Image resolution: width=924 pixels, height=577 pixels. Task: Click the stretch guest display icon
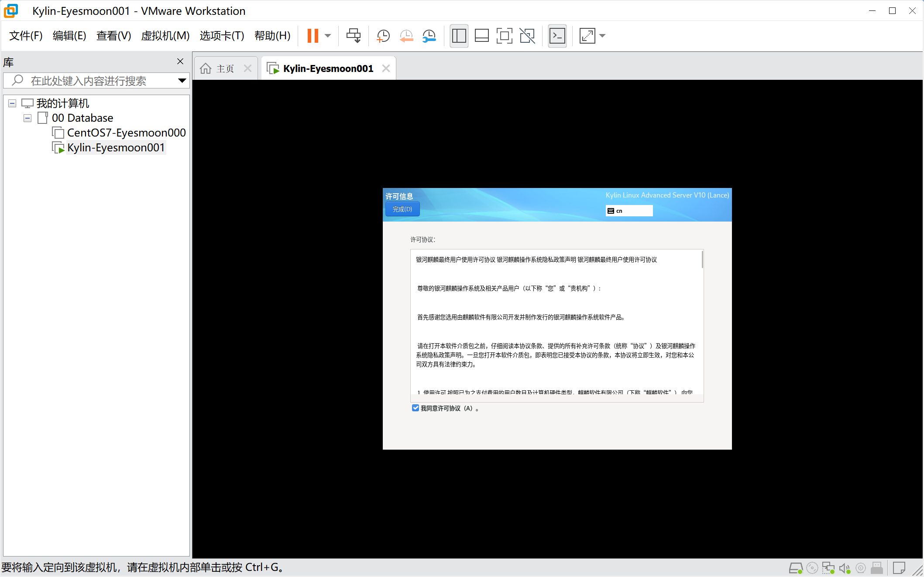[x=587, y=36]
